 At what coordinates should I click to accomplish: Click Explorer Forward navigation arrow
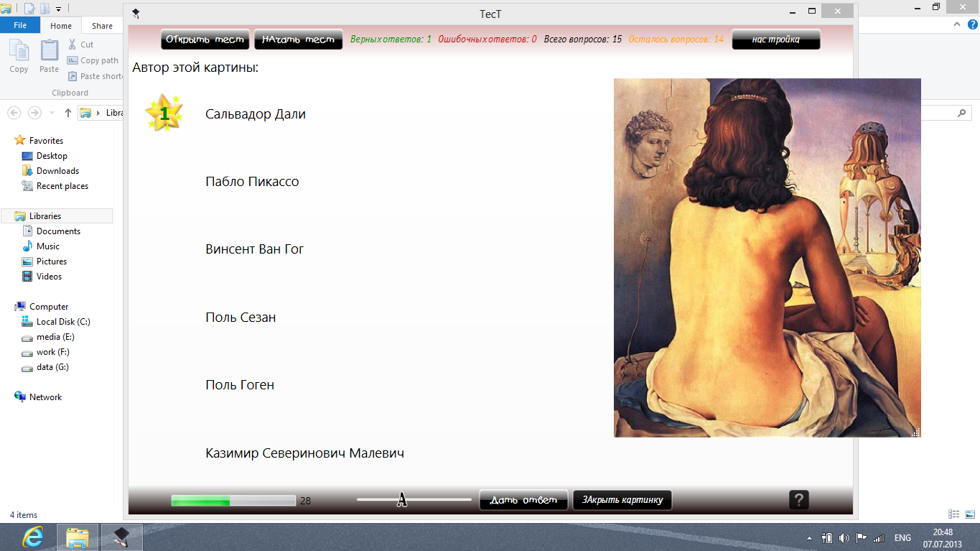[x=34, y=113]
